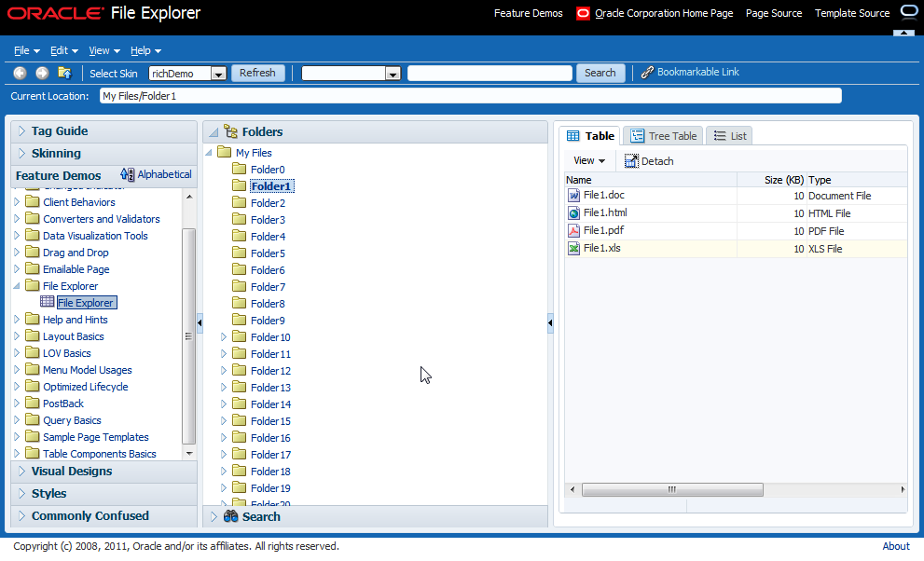Click the File Explorer page grid icon
Image resolution: width=924 pixels, height=561 pixels.
pyautogui.click(x=48, y=301)
